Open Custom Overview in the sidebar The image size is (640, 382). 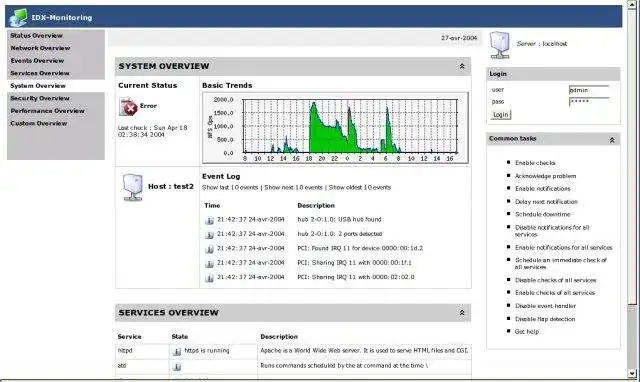tap(39, 123)
